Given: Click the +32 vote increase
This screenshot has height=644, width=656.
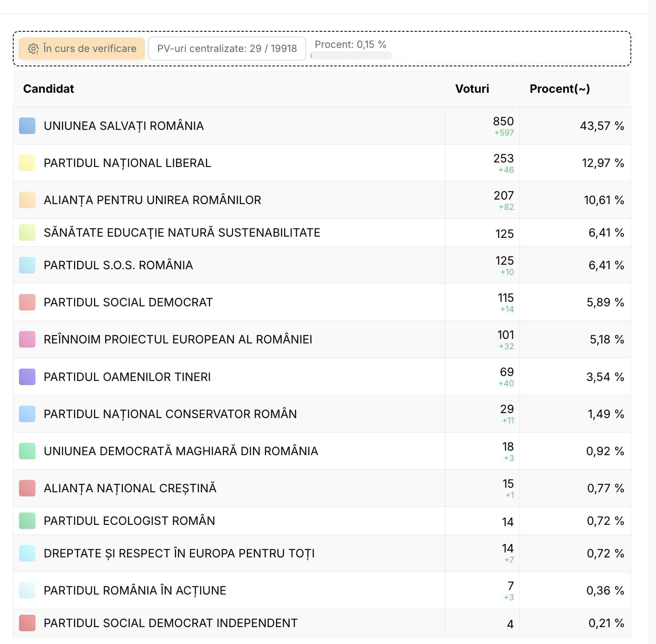Looking at the screenshot, I should 506,346.
